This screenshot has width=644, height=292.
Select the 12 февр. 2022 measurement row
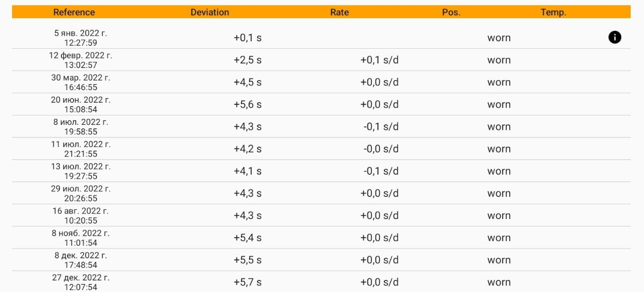[x=80, y=60]
